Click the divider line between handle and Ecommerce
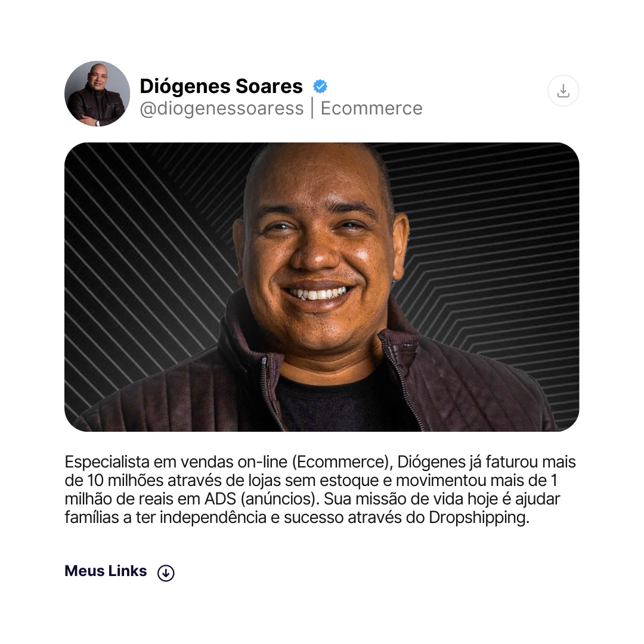Screen dimensions: 644x644 click(x=312, y=108)
